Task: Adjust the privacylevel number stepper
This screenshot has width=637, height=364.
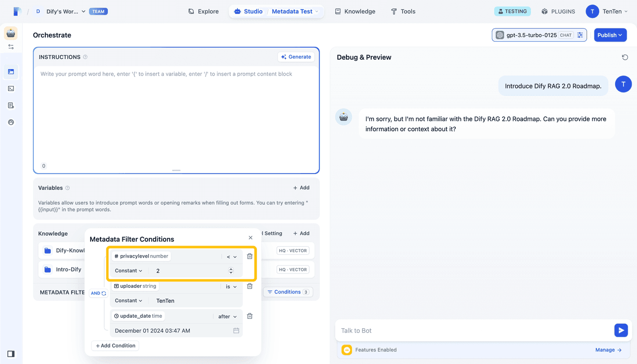Action: pos(231,271)
